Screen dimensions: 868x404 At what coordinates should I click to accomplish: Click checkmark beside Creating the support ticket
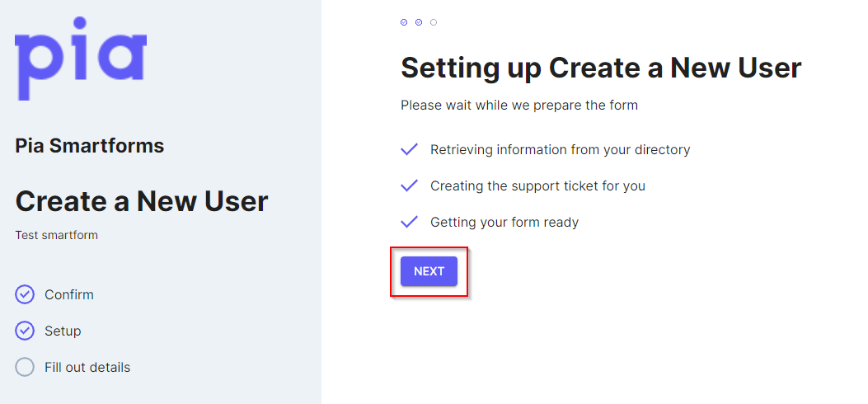[409, 186]
